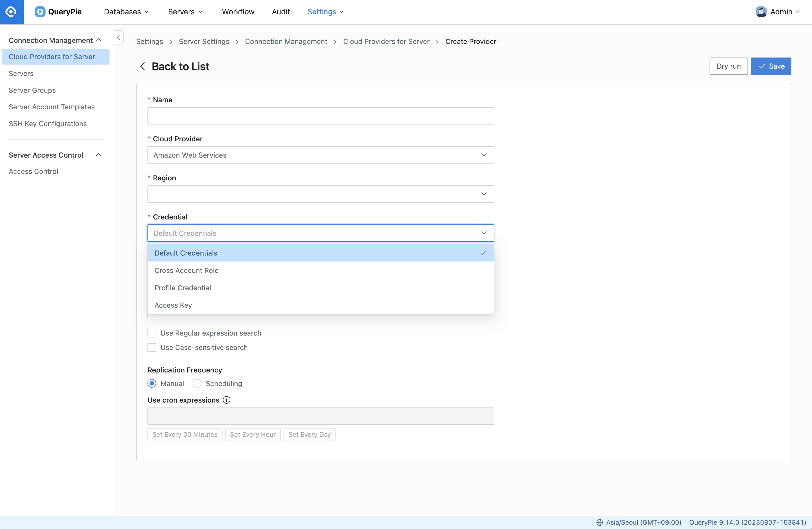Toggle the Credential combo box

[321, 233]
